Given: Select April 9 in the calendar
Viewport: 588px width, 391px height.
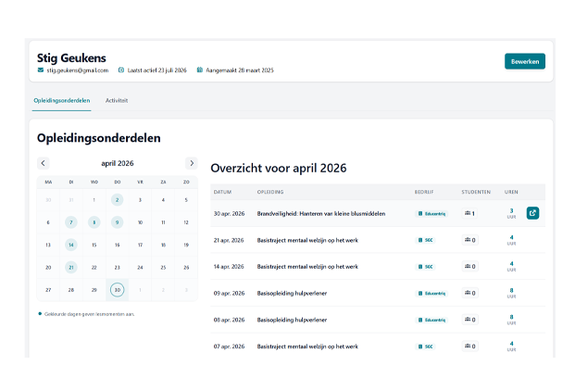Looking at the screenshot, I should [117, 222].
